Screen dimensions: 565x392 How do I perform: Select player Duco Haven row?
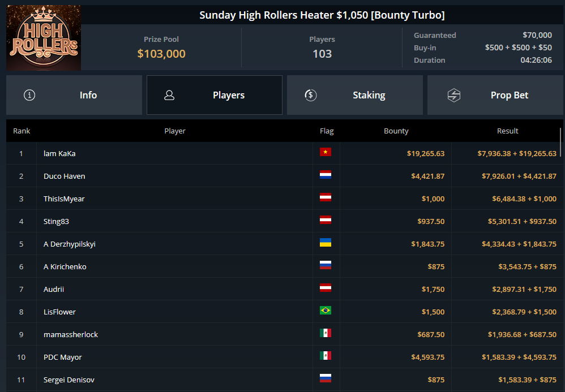click(283, 176)
